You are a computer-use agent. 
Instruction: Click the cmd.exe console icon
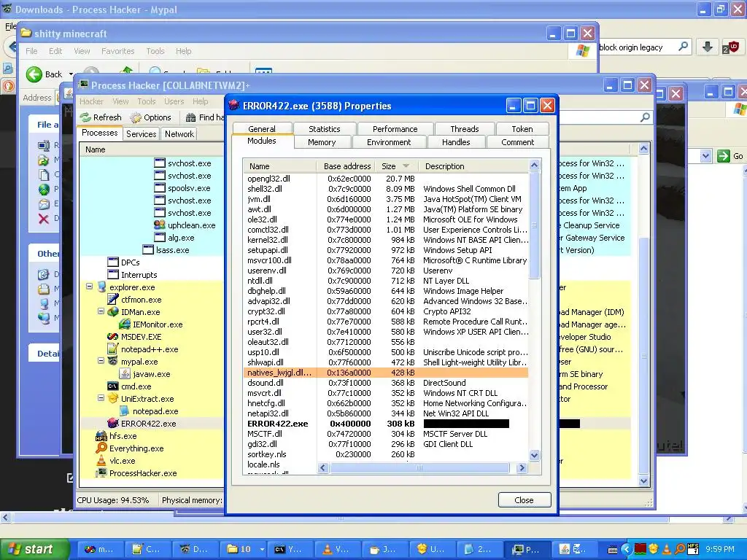pyautogui.click(x=113, y=386)
